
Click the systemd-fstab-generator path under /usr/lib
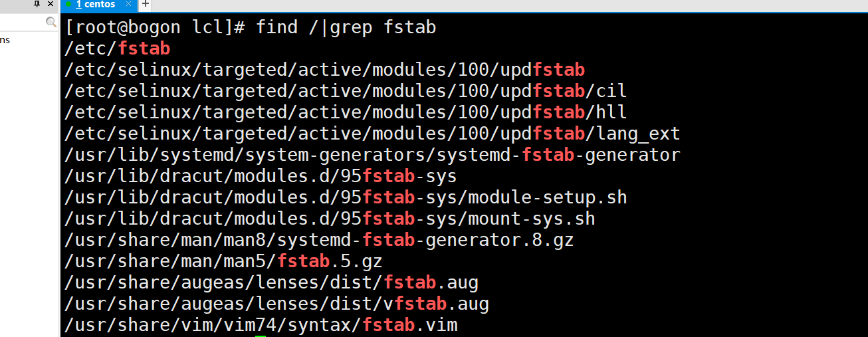click(372, 156)
